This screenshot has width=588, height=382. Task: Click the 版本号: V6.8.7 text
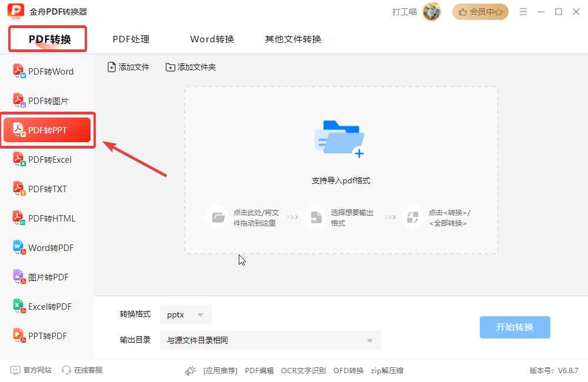tap(554, 370)
